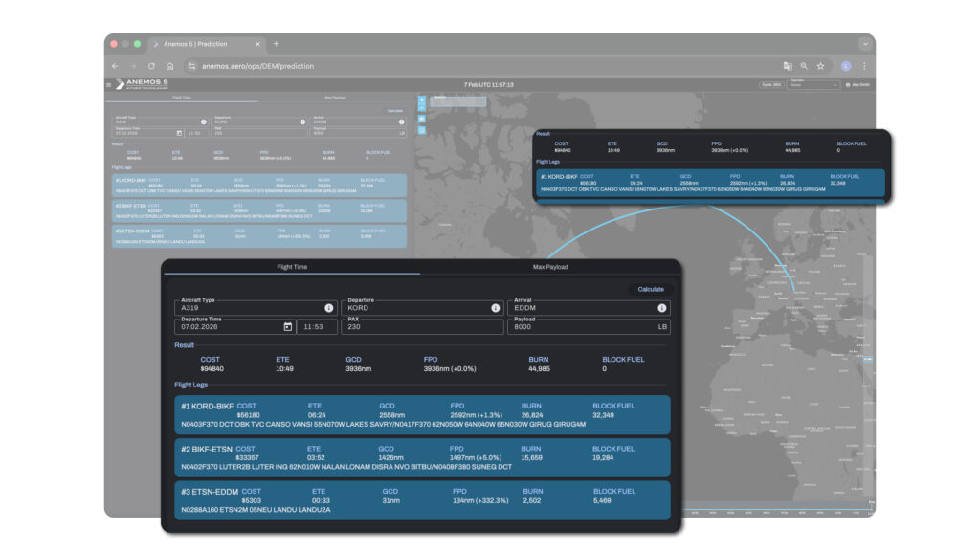
Task: Expand the browser tab search chevron
Action: point(864,43)
